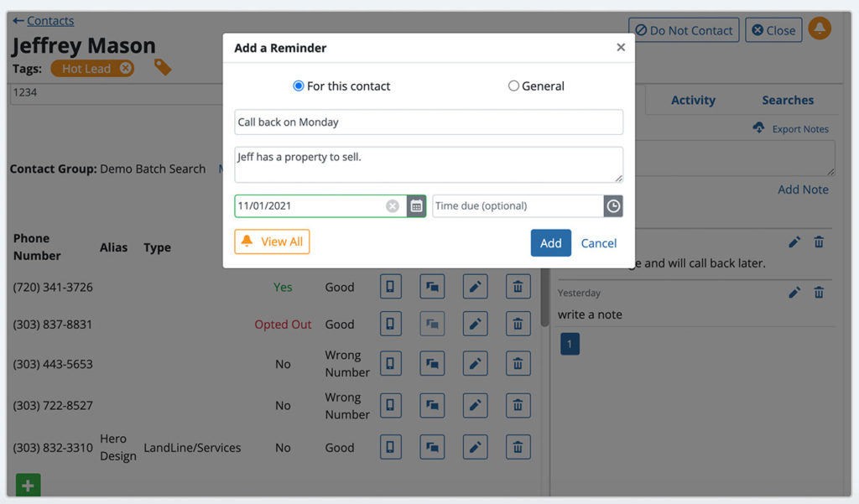The width and height of the screenshot is (859, 504).
Task: Select the 'General' radio option
Action: [x=513, y=86]
